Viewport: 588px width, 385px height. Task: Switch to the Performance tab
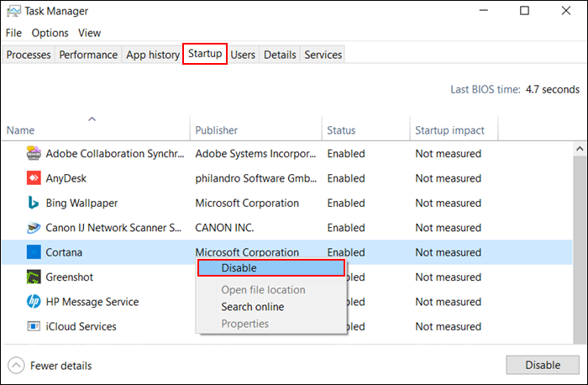point(88,55)
